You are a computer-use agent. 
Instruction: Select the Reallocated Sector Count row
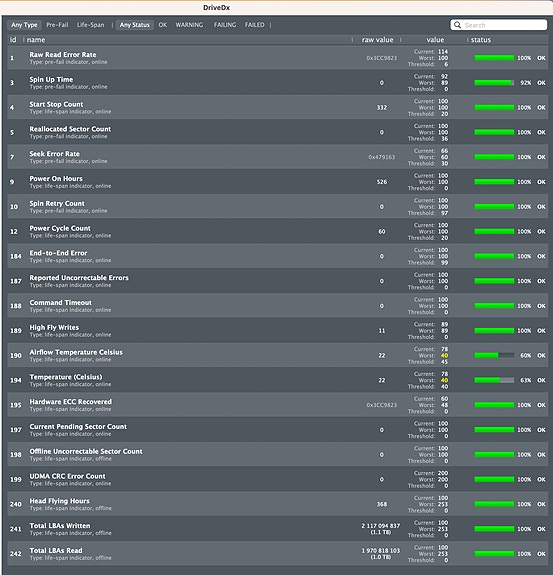coord(278,132)
